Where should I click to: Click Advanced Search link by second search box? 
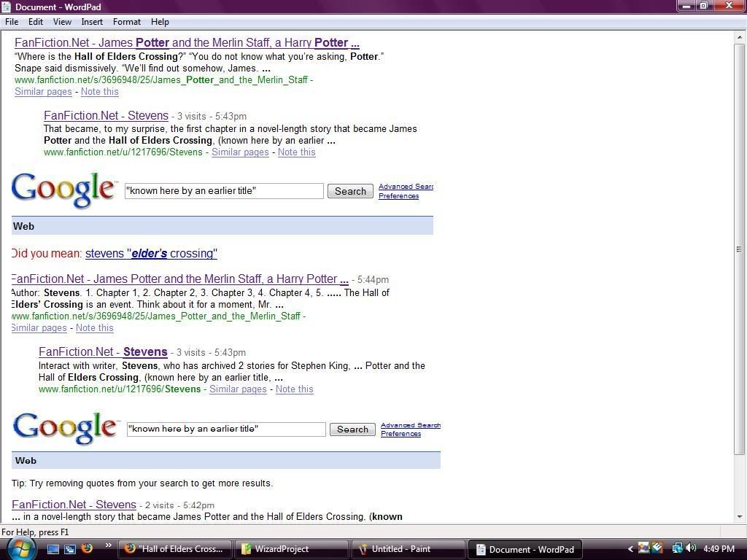pyautogui.click(x=410, y=425)
